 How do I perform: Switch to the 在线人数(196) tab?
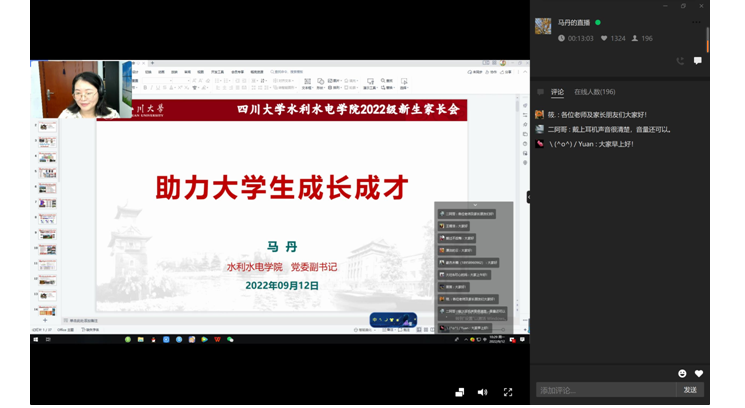coord(594,92)
